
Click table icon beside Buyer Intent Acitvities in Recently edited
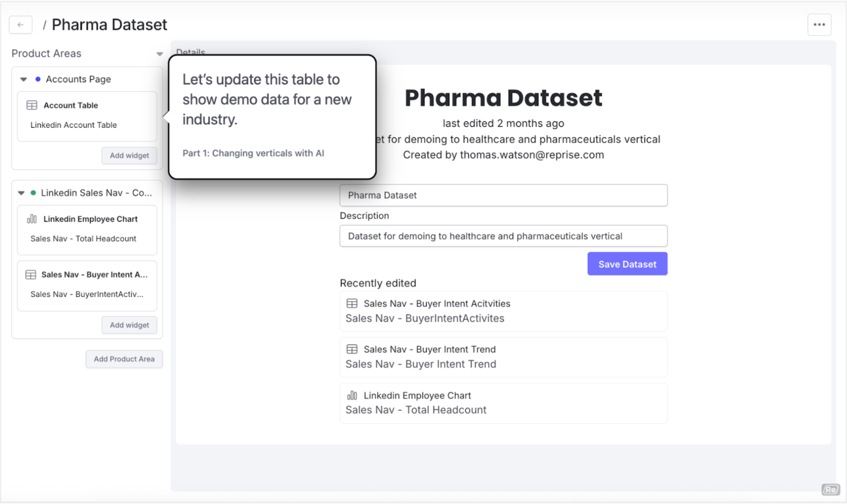[x=352, y=303]
